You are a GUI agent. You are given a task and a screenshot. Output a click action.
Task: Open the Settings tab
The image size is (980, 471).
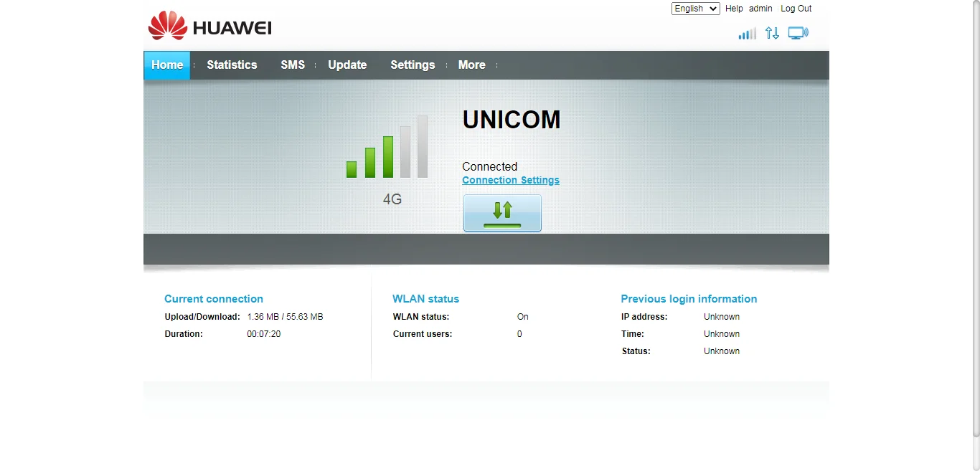click(x=413, y=65)
